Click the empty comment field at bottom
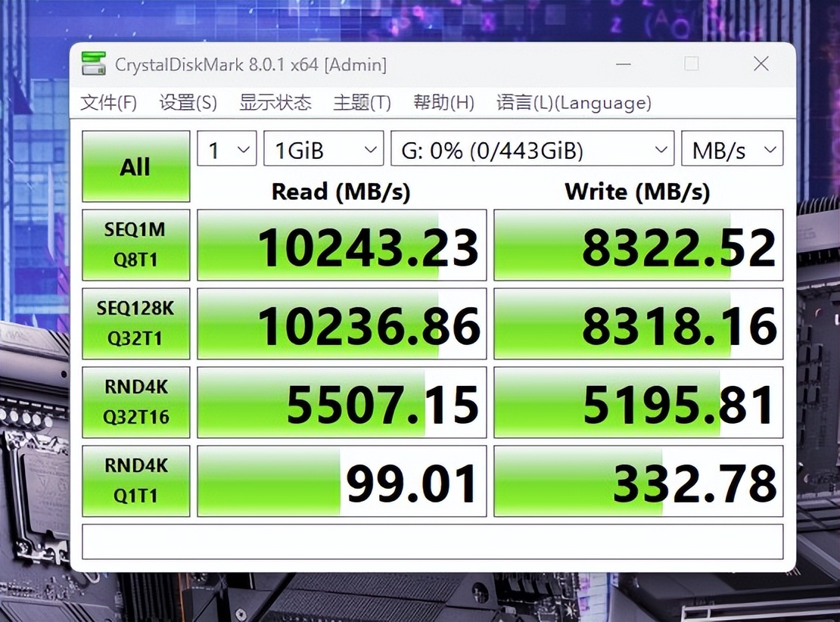 [433, 542]
